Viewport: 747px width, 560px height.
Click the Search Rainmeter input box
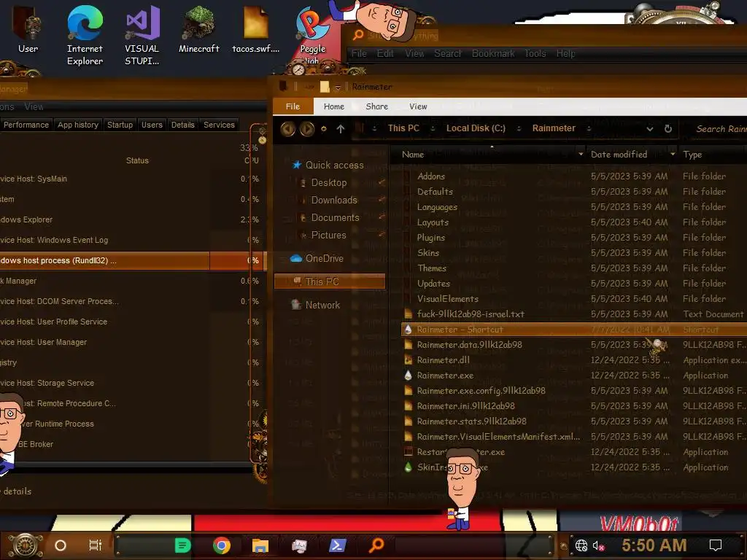[x=715, y=128]
